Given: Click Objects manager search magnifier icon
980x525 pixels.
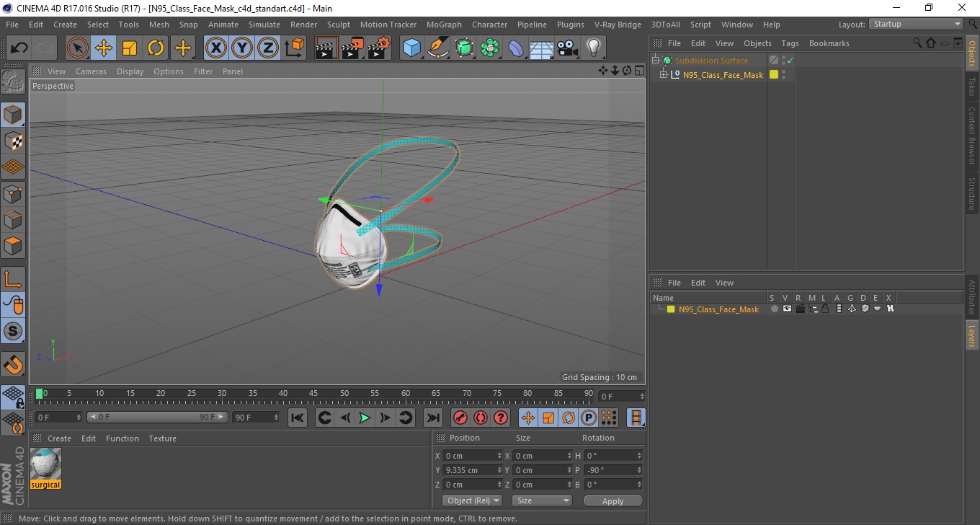Looking at the screenshot, I should tap(918, 43).
